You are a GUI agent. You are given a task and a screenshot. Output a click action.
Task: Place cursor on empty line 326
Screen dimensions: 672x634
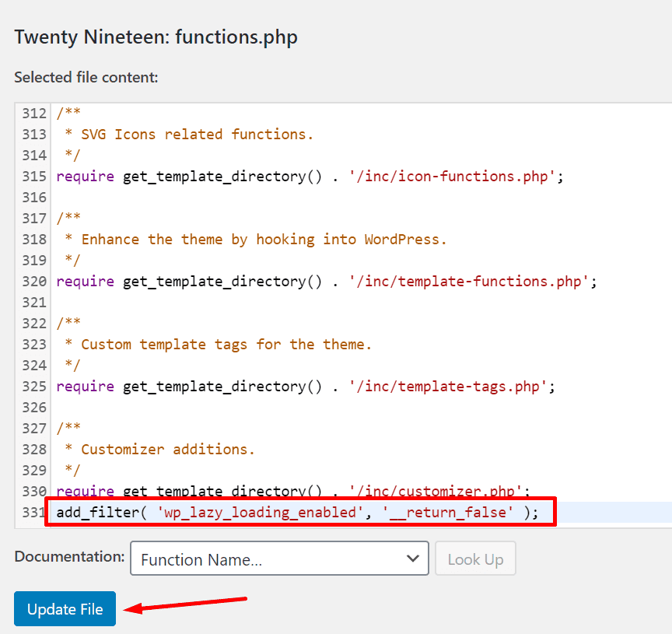[x=360, y=407]
